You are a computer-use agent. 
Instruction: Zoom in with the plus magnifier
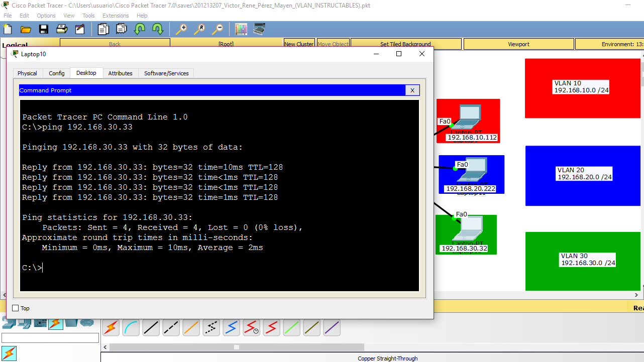181,29
